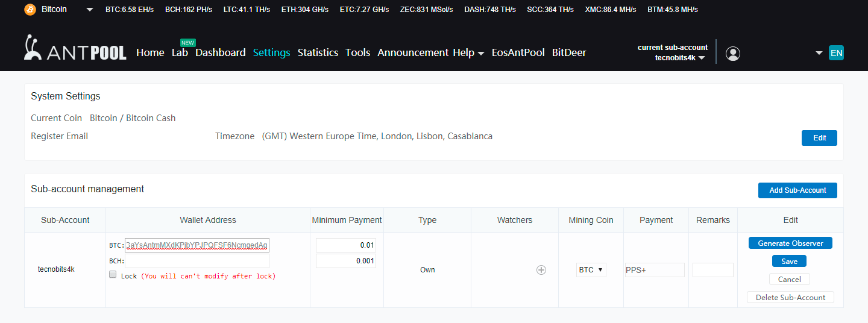Cancel the sub-account editing
This screenshot has height=323, width=868.
pyautogui.click(x=789, y=279)
